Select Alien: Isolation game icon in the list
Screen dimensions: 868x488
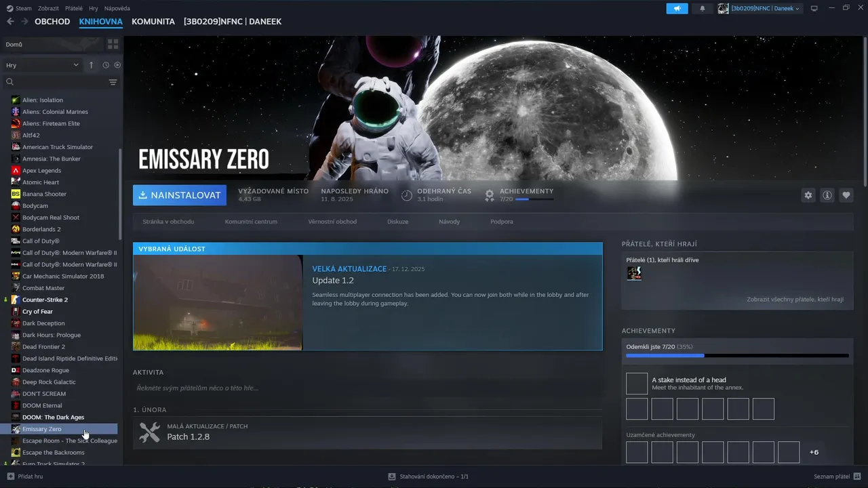16,100
